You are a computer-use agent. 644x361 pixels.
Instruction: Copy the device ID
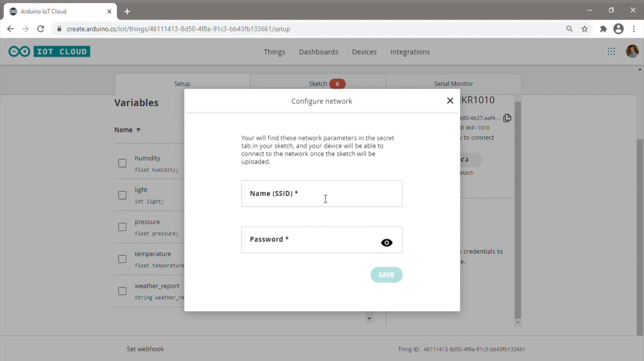coord(507,118)
